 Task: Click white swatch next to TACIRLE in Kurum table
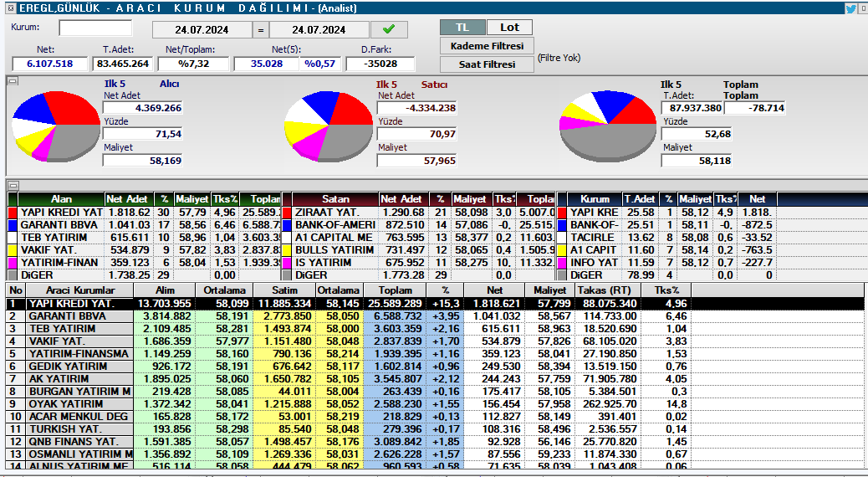pos(563,237)
